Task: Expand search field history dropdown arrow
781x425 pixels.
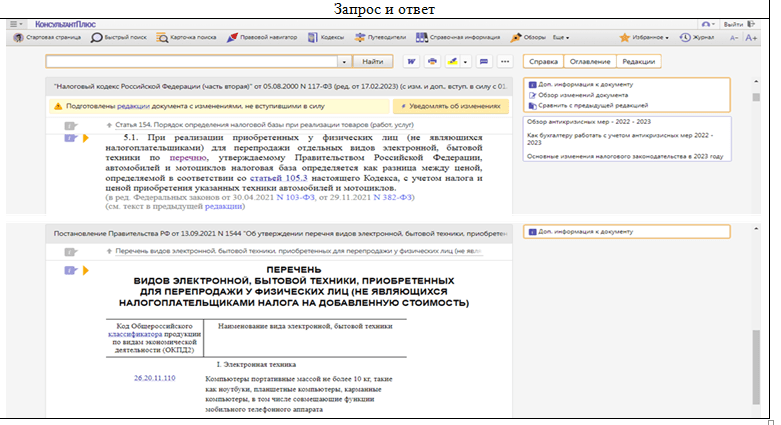Action: click(344, 62)
